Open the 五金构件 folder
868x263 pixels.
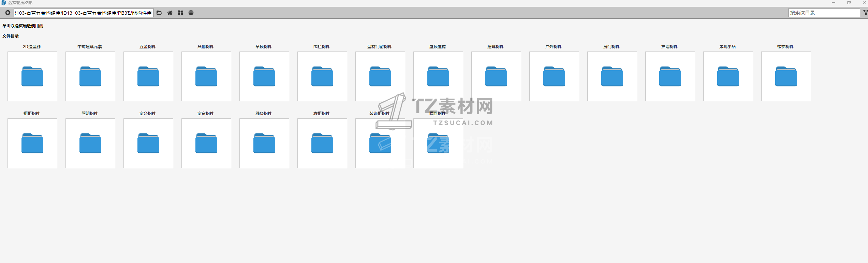coord(148,76)
